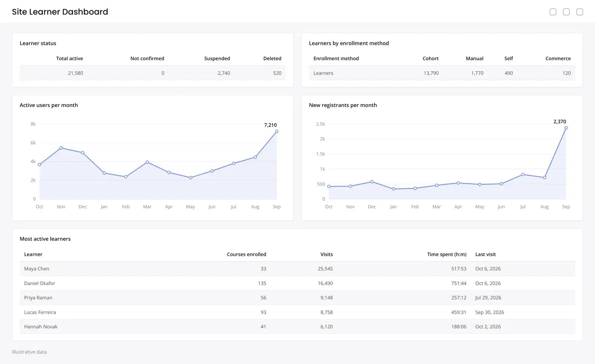Click the Sep data point labeled 2,370
Image resolution: width=595 pixels, height=364 pixels.
566,128
